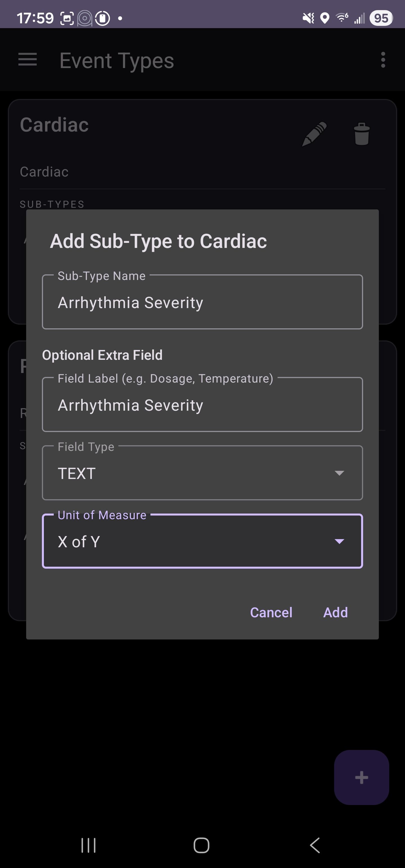
Task: Open the hamburger navigation menu
Action: [27, 60]
